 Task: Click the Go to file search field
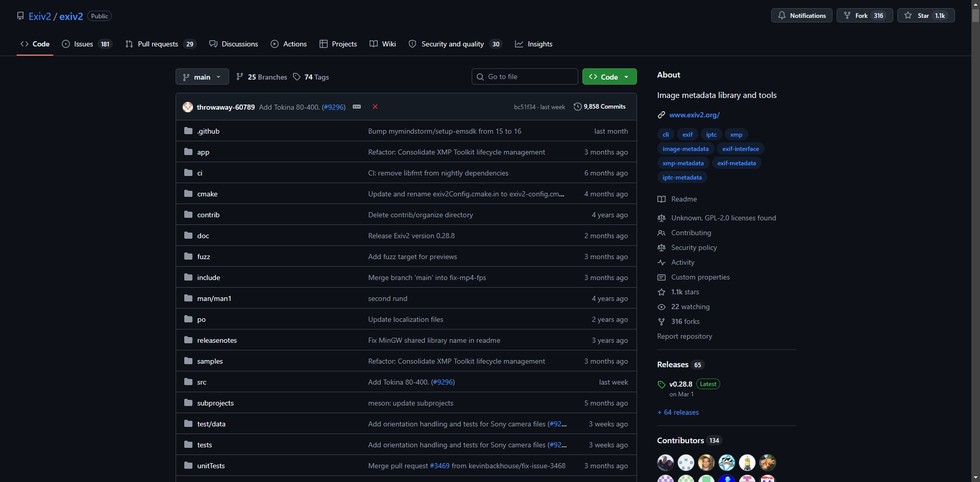(525, 77)
